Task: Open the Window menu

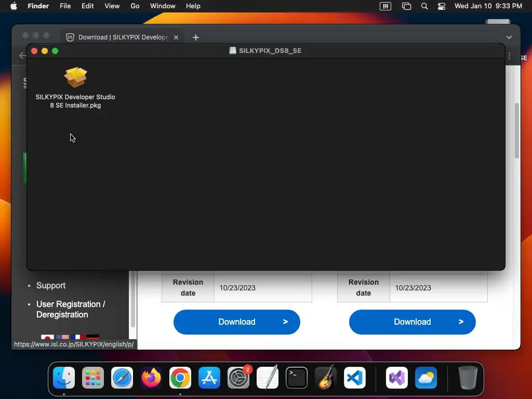Action: coord(163,6)
